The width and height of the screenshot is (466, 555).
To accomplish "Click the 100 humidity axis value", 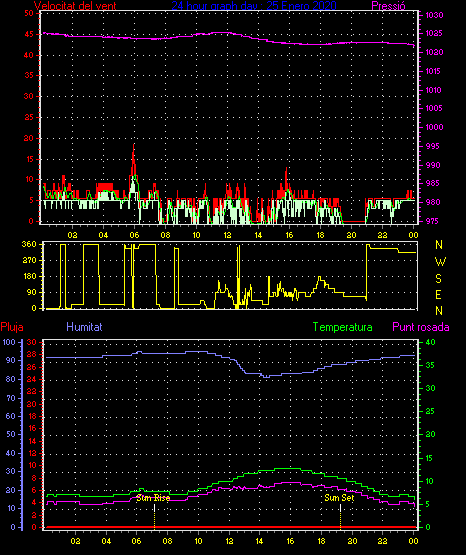I will click(9, 342).
